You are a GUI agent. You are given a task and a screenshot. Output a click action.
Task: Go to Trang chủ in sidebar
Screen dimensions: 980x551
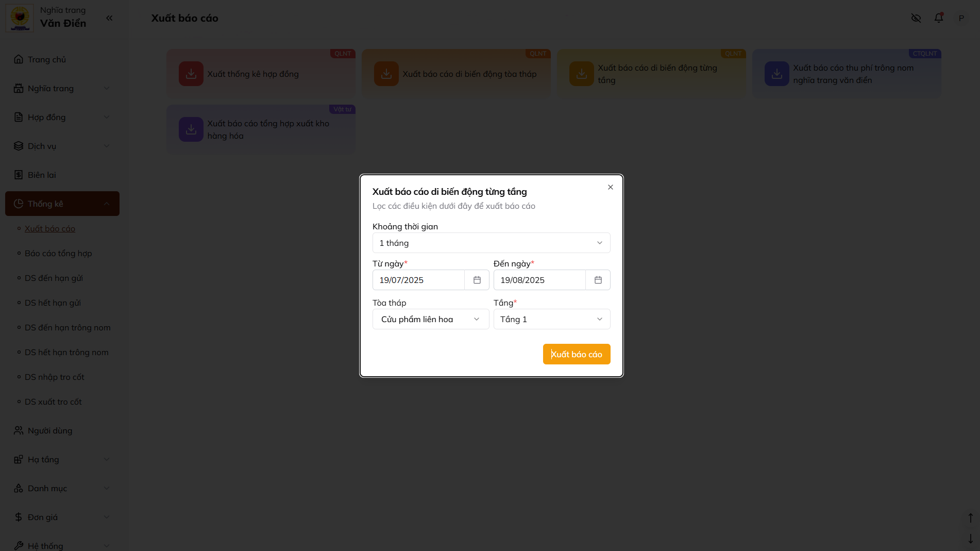click(x=47, y=59)
